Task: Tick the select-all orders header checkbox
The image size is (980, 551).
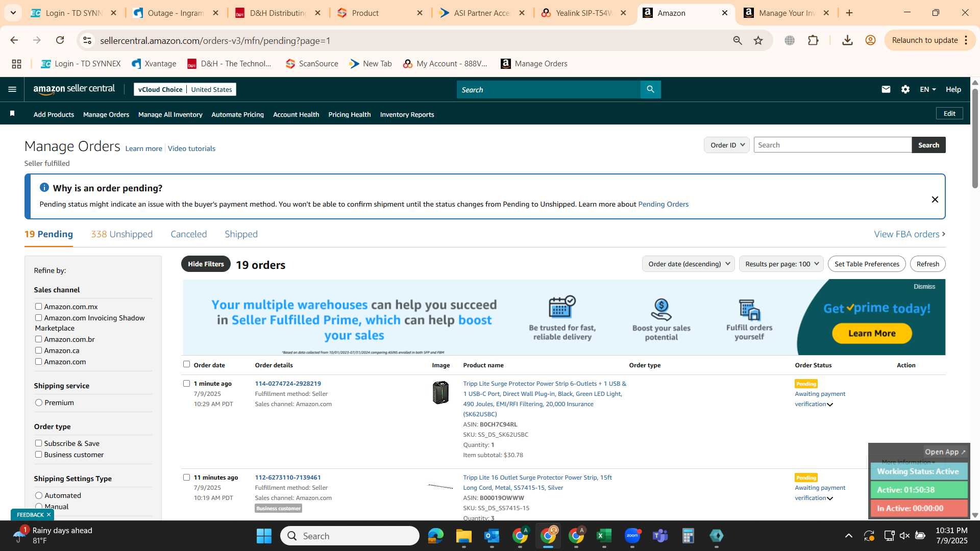Action: click(x=186, y=364)
